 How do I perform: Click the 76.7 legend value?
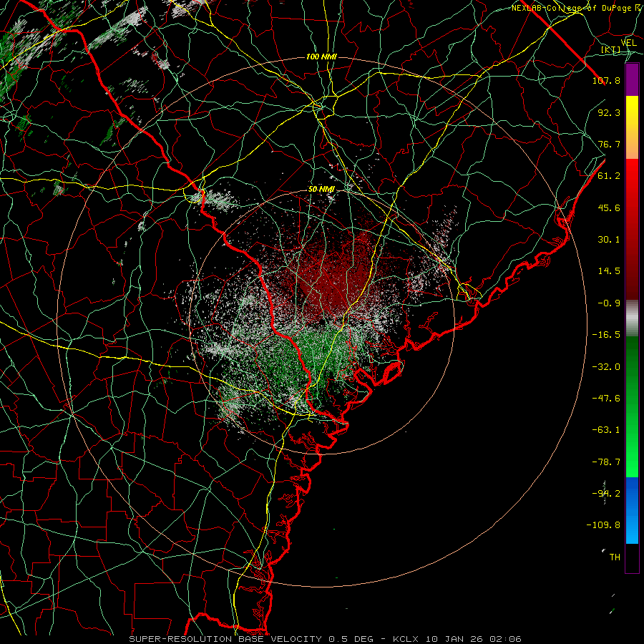click(609, 144)
